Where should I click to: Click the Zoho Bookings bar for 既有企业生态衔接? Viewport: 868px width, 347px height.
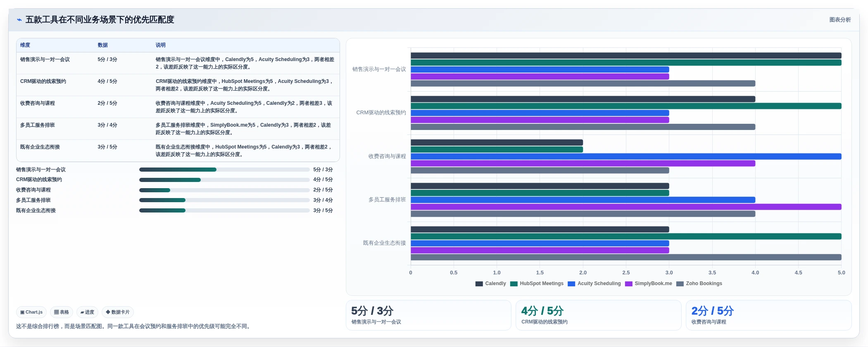click(626, 257)
